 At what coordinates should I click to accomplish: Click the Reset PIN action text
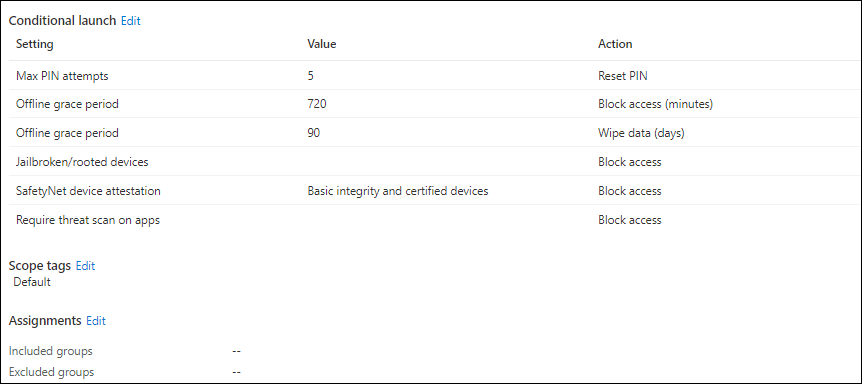(x=623, y=76)
